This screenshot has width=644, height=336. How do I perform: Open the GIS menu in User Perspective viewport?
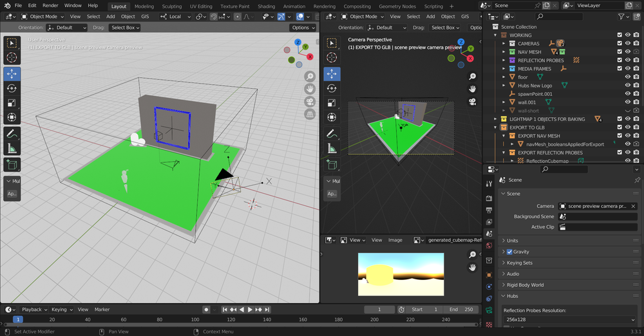[145, 17]
